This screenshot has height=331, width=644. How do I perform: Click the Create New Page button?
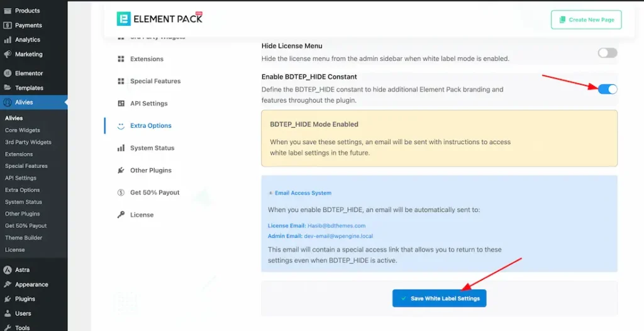coord(586,20)
